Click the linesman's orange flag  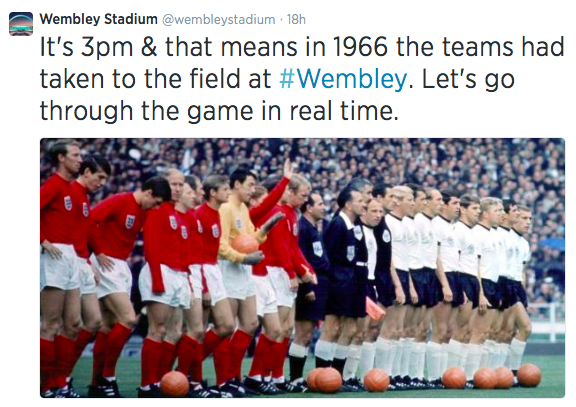coord(375,309)
